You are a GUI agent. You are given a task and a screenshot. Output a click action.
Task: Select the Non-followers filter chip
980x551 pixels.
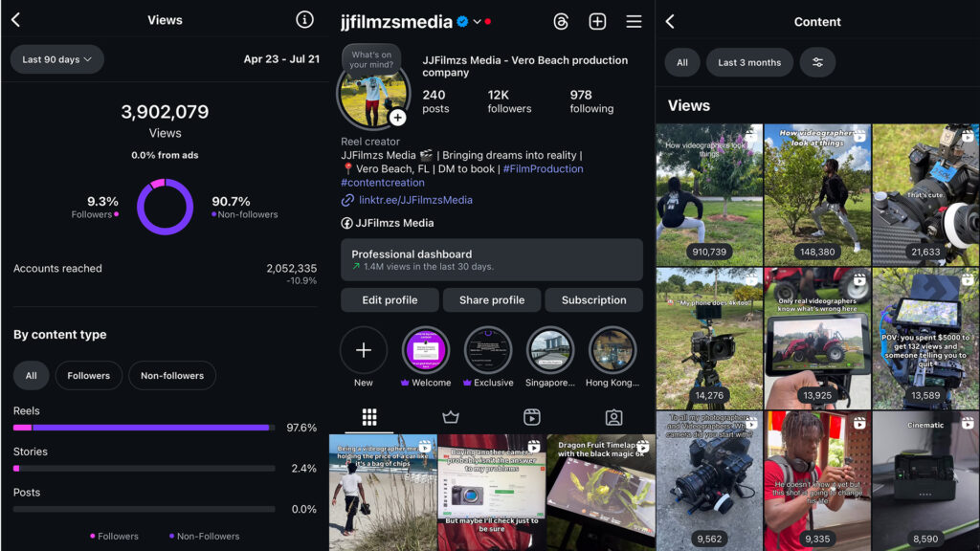(172, 376)
